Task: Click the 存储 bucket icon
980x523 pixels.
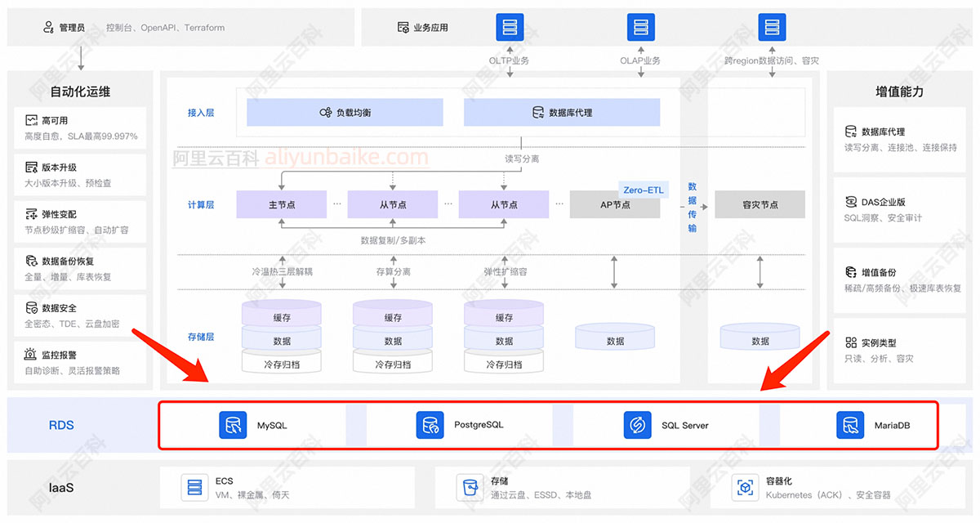Action: (x=470, y=488)
